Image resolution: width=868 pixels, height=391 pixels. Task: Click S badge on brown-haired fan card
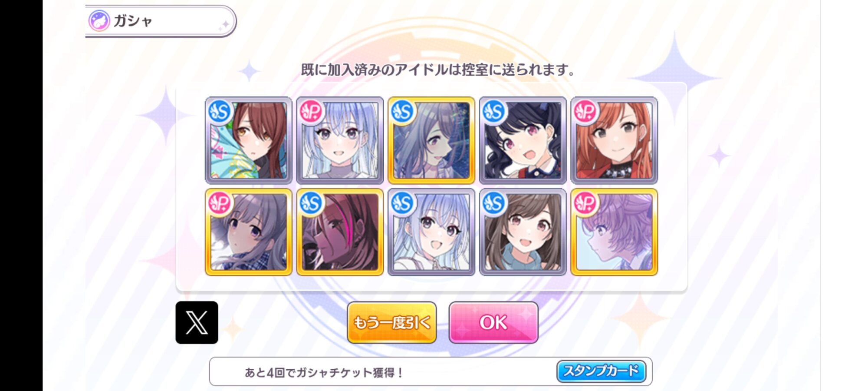point(220,112)
